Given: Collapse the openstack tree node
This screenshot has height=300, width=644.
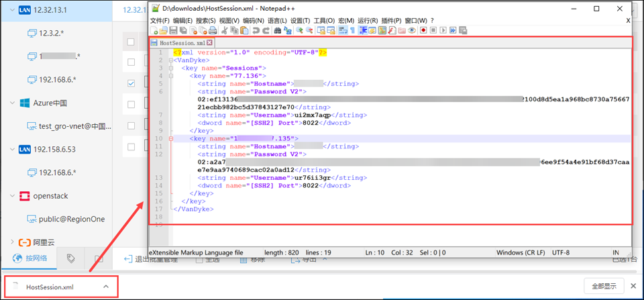Looking at the screenshot, I should (x=11, y=196).
